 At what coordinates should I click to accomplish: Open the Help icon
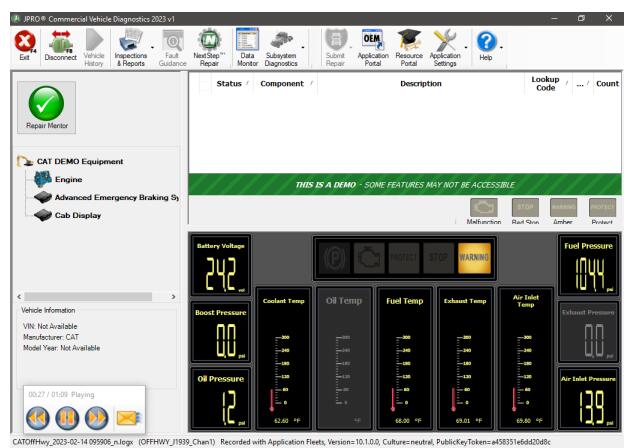coord(486,45)
